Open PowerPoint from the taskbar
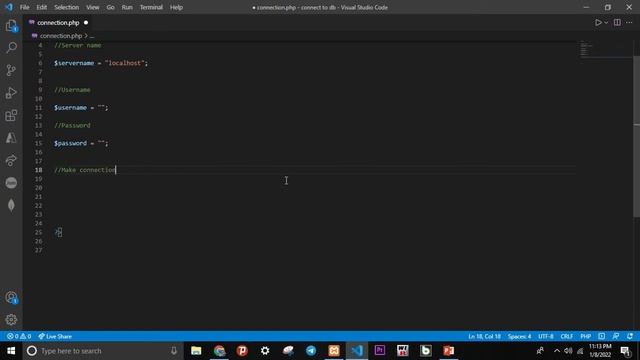Screen dimensions: 640x360 [x=449, y=351]
